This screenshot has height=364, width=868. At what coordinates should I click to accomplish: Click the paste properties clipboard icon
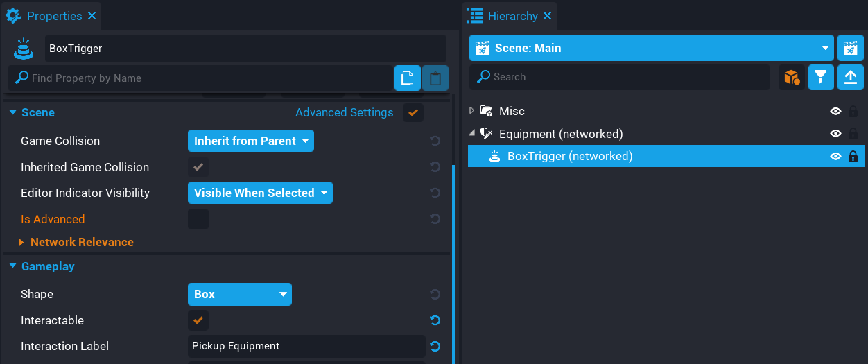(x=435, y=78)
